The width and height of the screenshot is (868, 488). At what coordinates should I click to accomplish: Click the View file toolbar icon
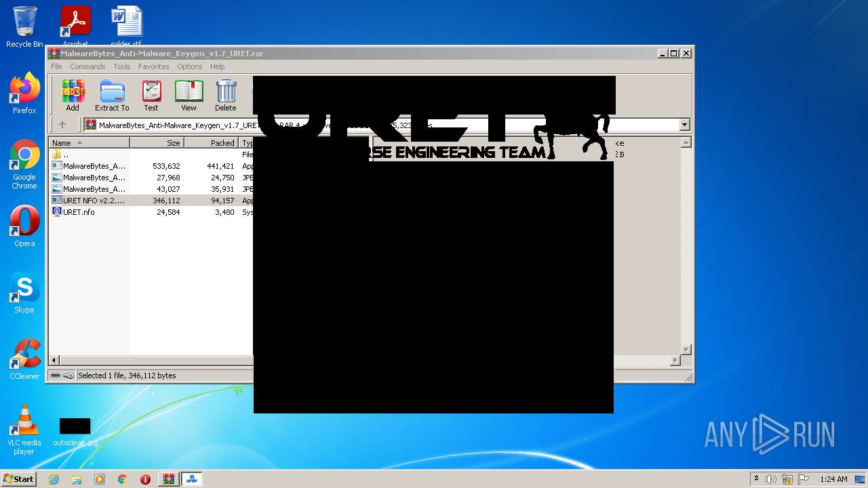point(189,96)
